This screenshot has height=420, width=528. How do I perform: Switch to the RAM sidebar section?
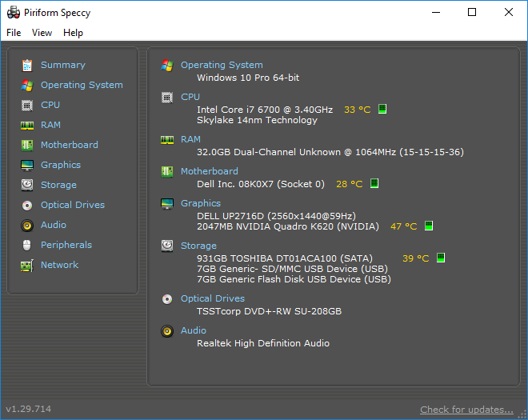point(51,125)
